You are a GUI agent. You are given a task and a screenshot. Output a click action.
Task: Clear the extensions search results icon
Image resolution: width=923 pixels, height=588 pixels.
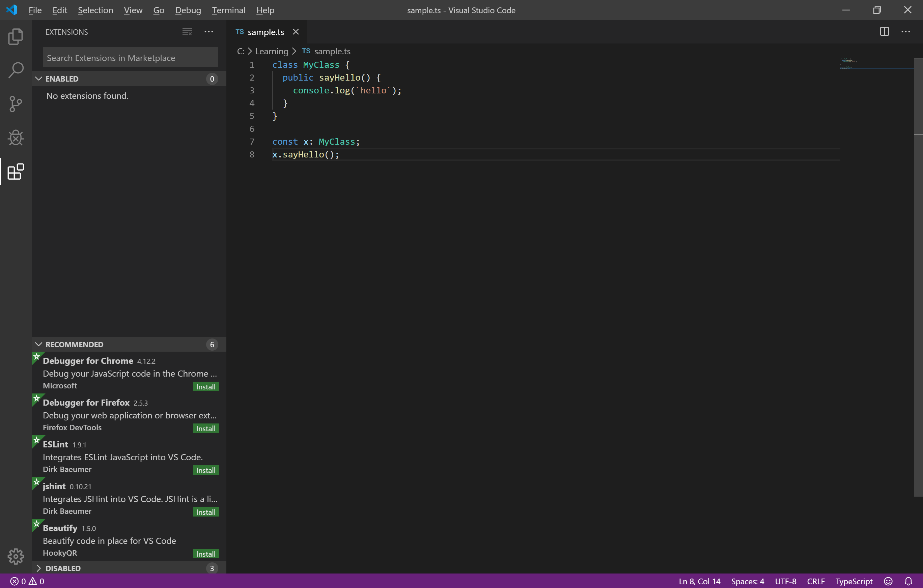187,32
